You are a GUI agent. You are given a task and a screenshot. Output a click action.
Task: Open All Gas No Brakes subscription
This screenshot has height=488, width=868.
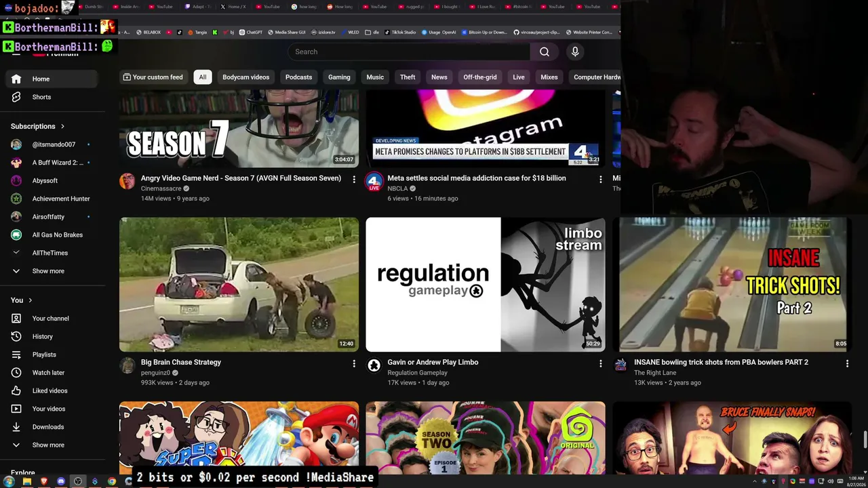click(x=52, y=235)
